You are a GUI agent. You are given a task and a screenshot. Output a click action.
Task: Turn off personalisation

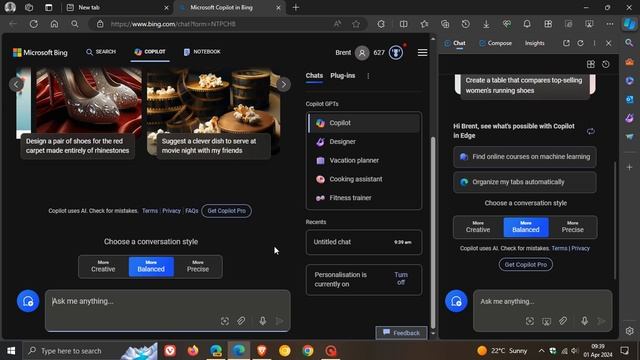(x=401, y=279)
